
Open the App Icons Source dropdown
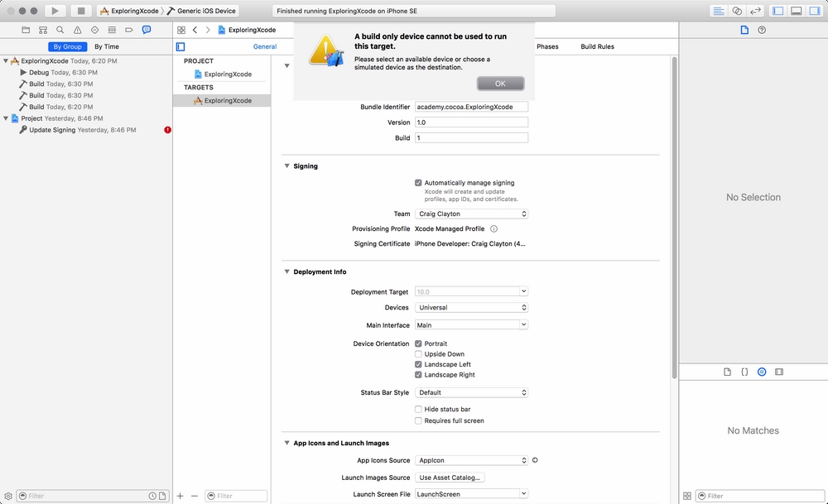tap(472, 460)
